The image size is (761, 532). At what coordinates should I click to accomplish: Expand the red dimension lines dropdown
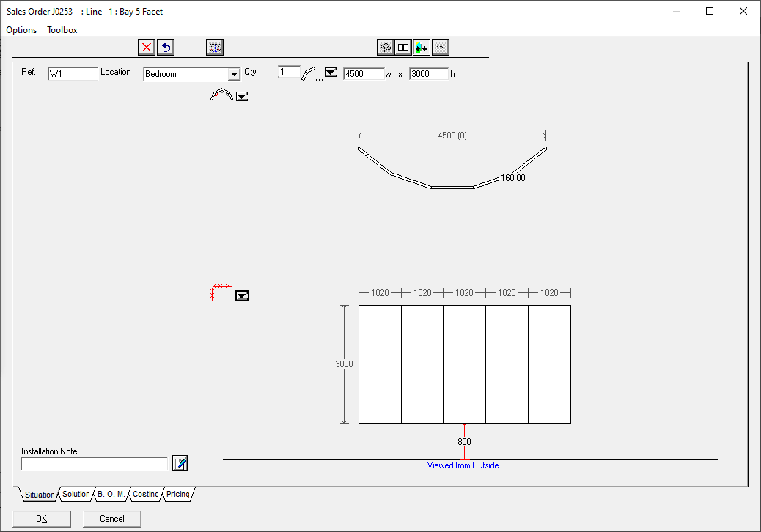pos(242,295)
